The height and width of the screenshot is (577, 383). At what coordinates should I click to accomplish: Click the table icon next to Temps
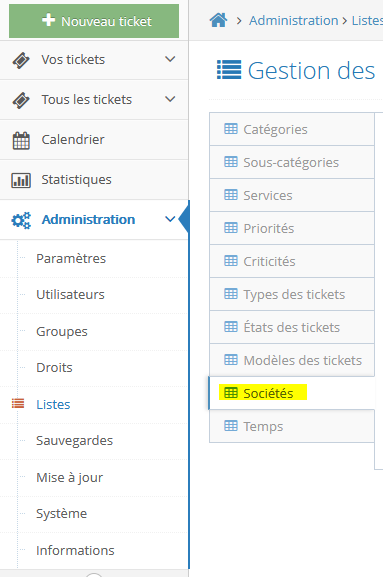click(x=231, y=426)
